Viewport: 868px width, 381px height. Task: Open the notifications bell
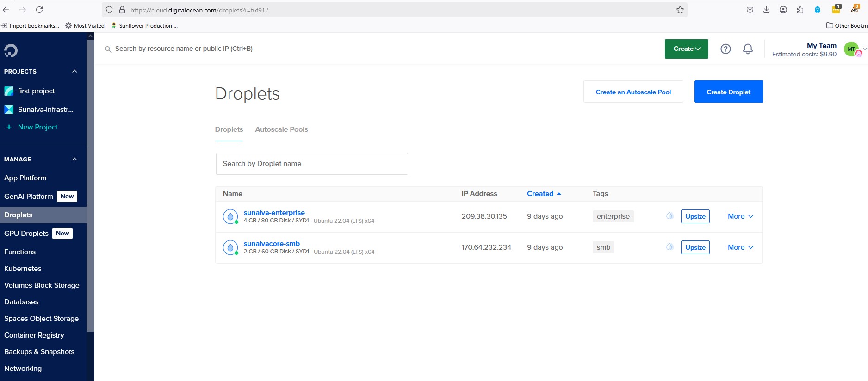[x=748, y=49]
